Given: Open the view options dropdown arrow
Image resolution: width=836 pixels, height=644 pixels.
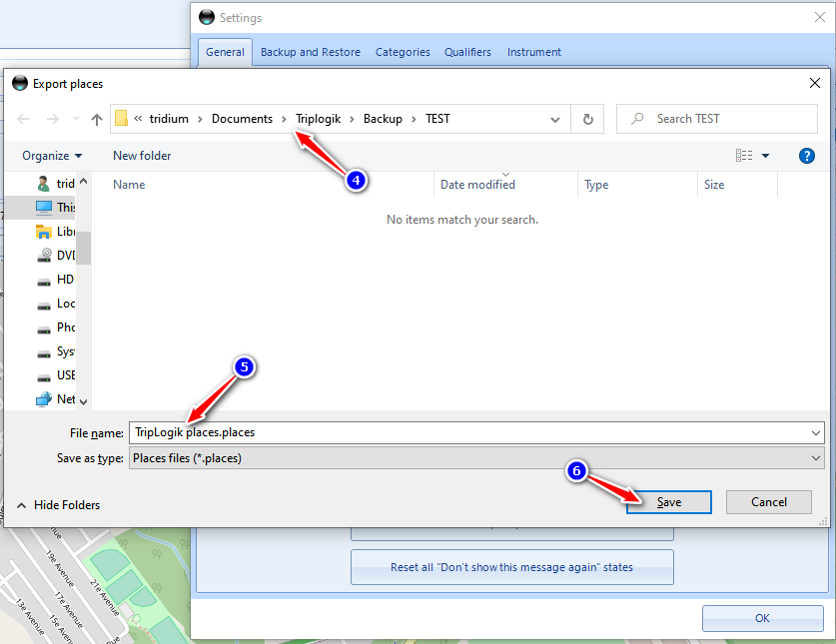Looking at the screenshot, I should 766,156.
